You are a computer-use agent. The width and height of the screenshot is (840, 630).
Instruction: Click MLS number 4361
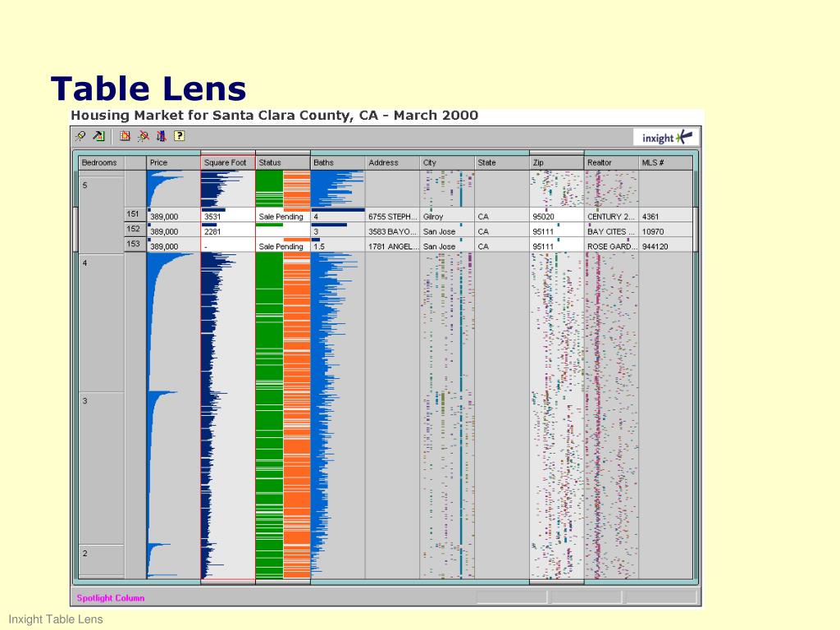click(x=651, y=217)
